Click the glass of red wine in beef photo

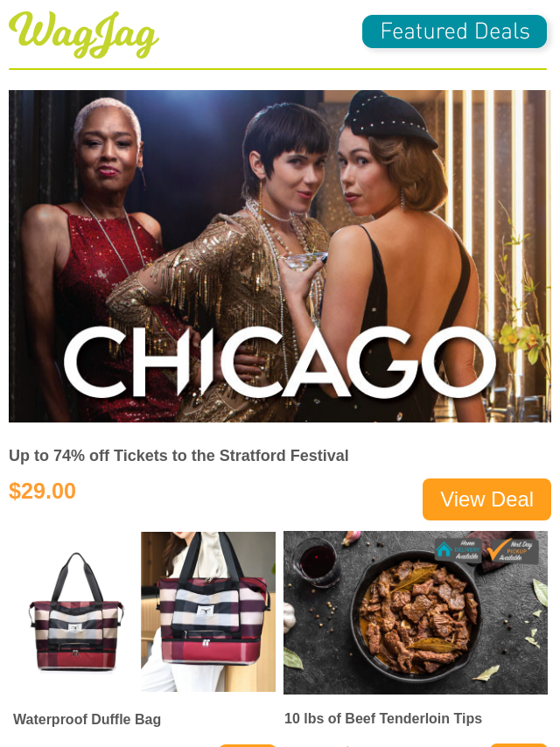click(x=317, y=562)
